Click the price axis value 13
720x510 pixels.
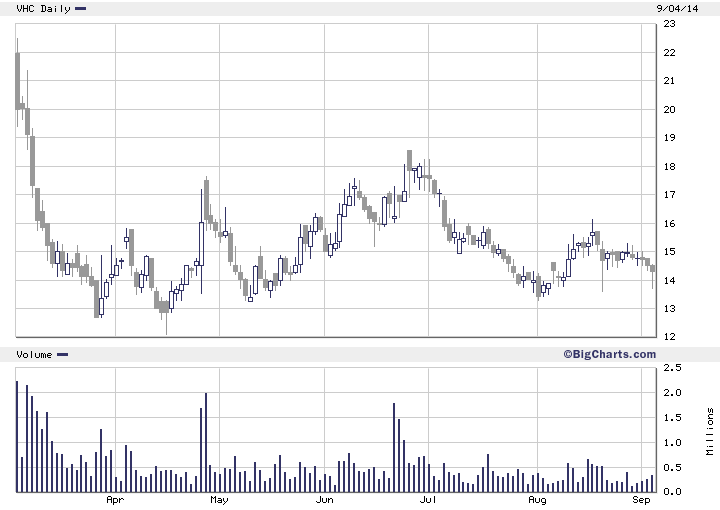tap(669, 308)
